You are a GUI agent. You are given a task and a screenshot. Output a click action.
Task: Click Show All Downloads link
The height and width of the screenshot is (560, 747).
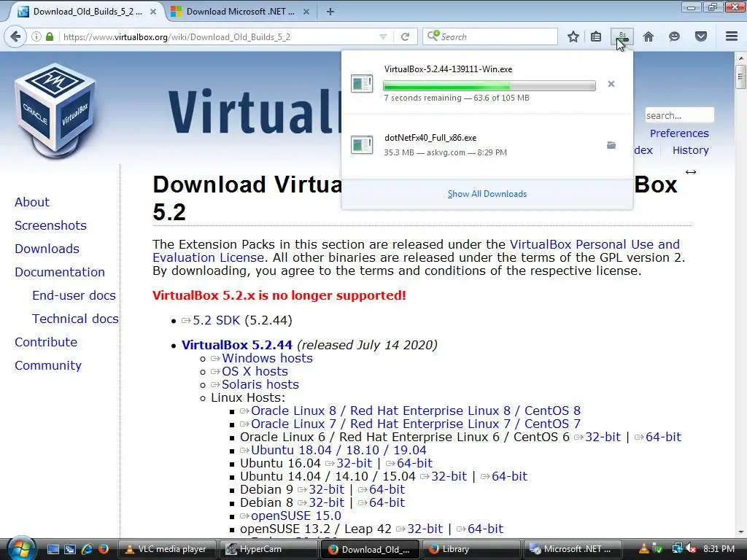[487, 194]
